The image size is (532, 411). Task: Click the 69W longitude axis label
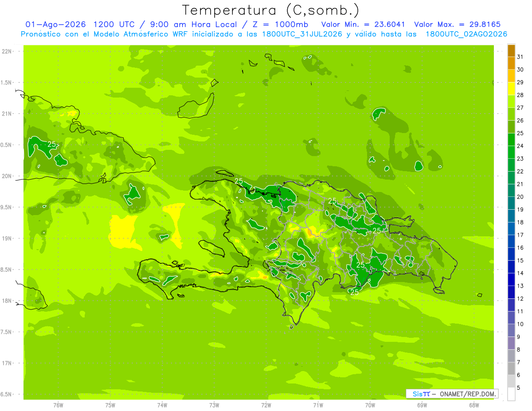pos(422,405)
